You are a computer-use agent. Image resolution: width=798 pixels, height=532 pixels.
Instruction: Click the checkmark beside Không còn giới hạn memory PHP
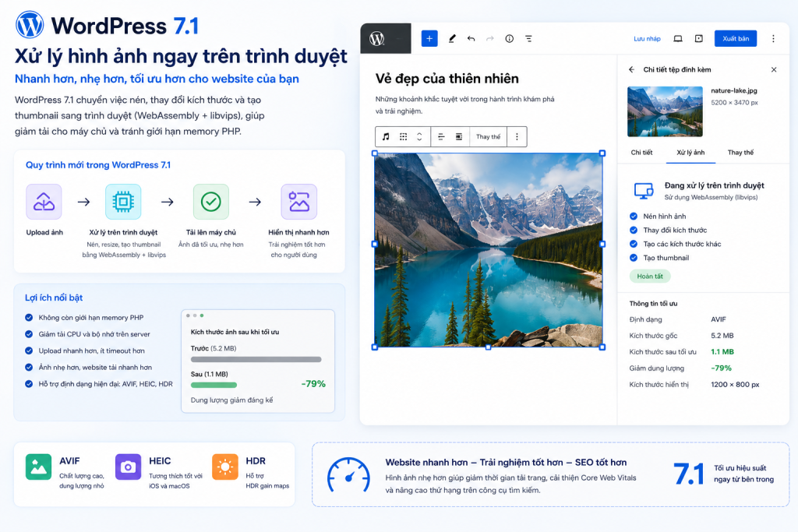(29, 317)
